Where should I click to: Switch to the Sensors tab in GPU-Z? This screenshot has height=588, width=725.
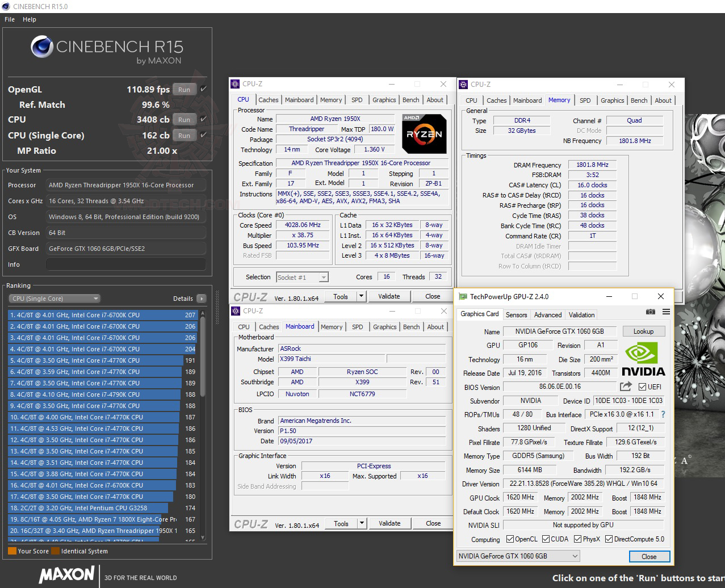coord(516,314)
